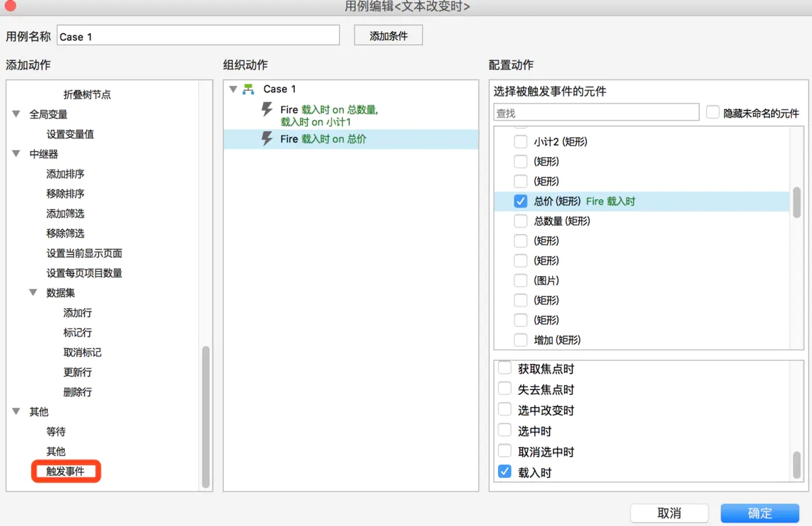Click the 确定 button to confirm
Viewport: 812px width, 526px height.
click(759, 513)
